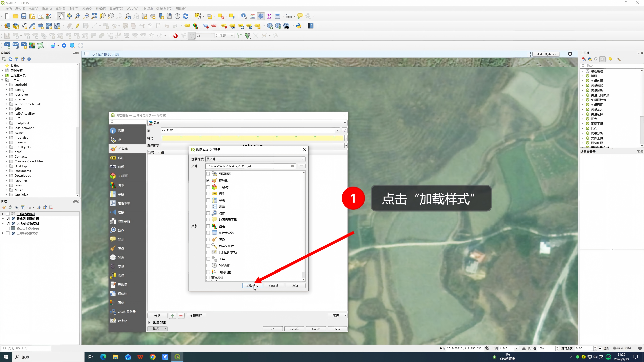Open the Python console icon
This screenshot has width=644, height=362.
tap(299, 26)
